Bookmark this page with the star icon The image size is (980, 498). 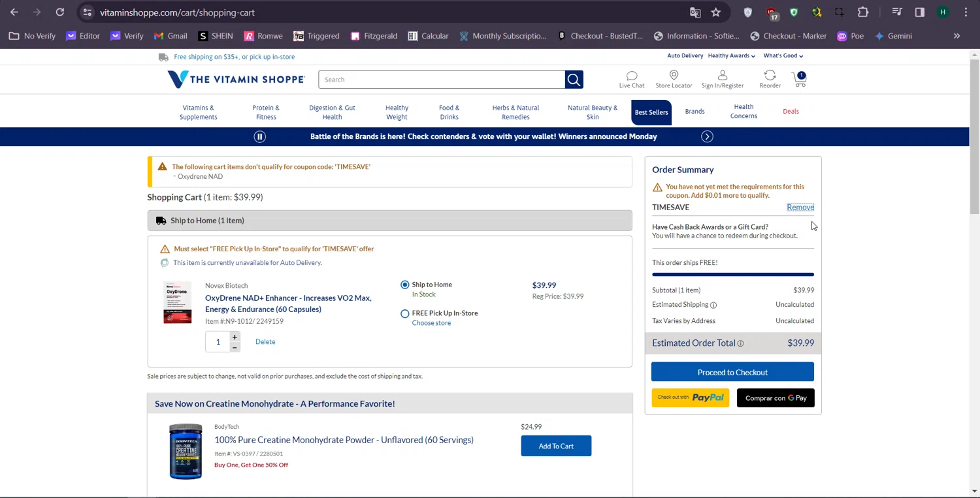coord(716,12)
